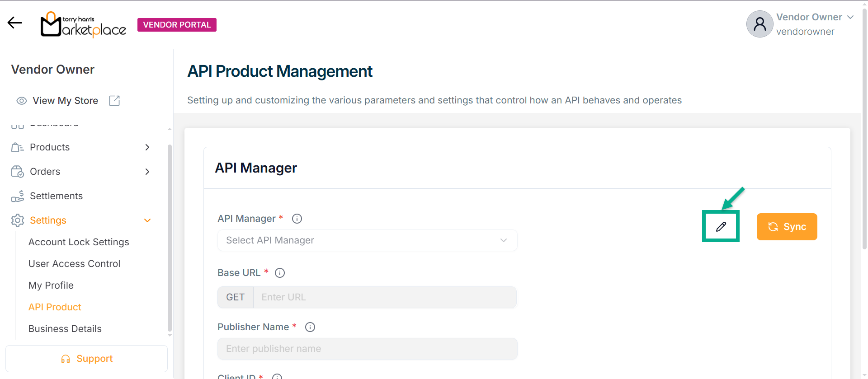This screenshot has width=868, height=379.
Task: Go to Account Lock Settings
Action: pyautogui.click(x=79, y=242)
